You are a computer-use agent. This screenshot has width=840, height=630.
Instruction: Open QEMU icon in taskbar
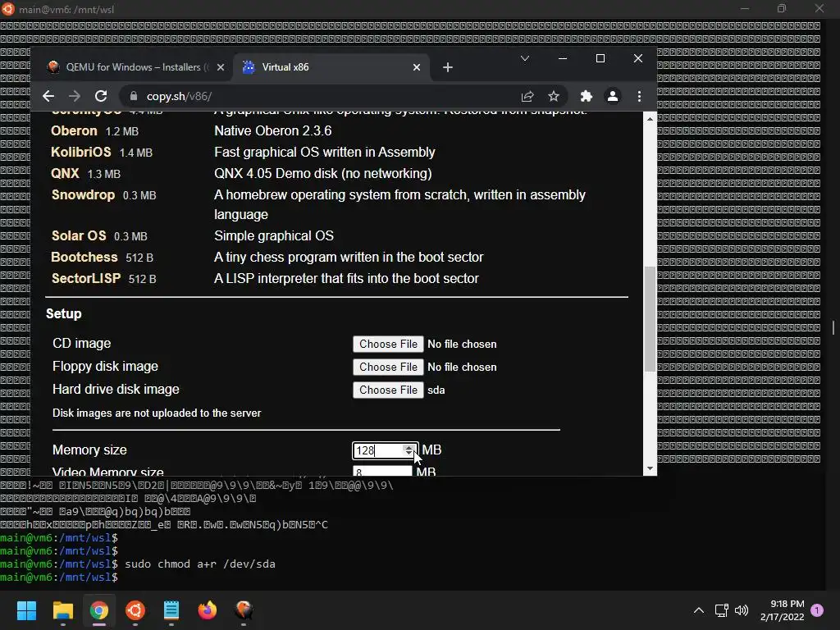click(x=244, y=610)
